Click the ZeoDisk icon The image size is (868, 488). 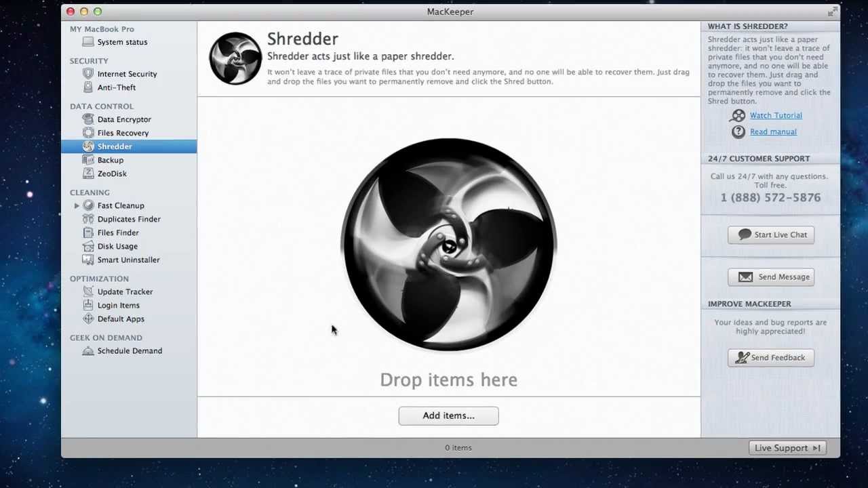click(x=88, y=174)
